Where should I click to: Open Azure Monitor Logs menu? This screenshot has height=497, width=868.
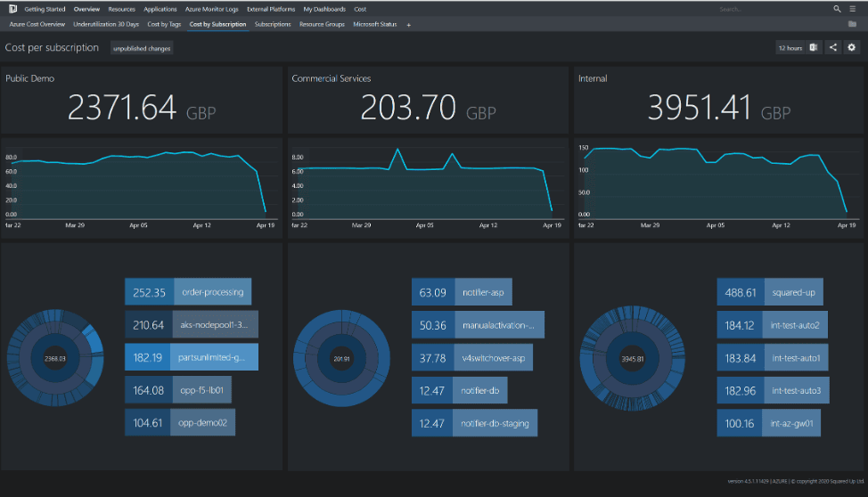211,9
